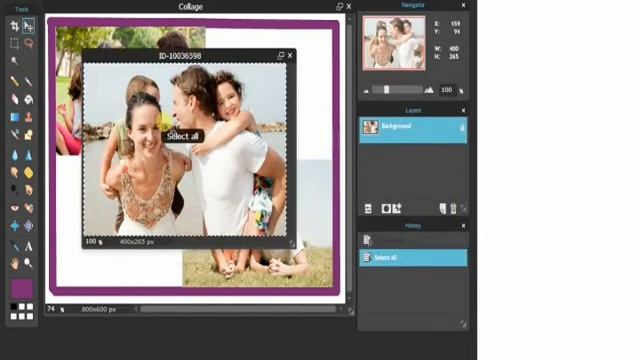Viewport: 640px width, 360px height.
Task: Click the Navigator zoom value field showing 100
Action: (447, 90)
